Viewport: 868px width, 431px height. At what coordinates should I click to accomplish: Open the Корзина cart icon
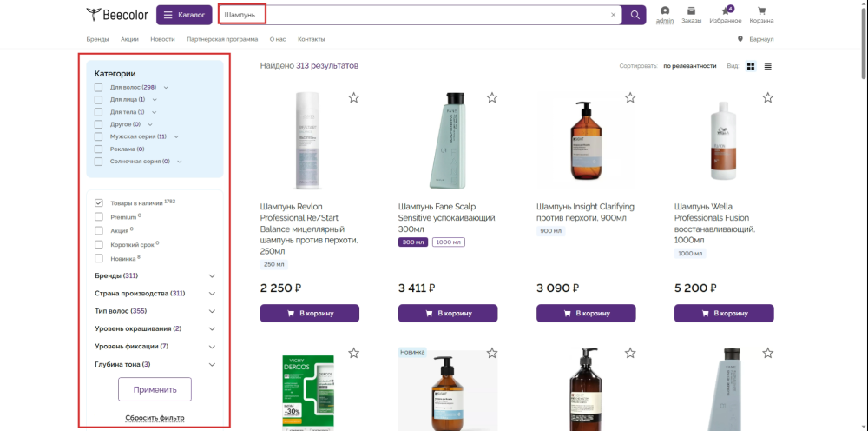(761, 11)
